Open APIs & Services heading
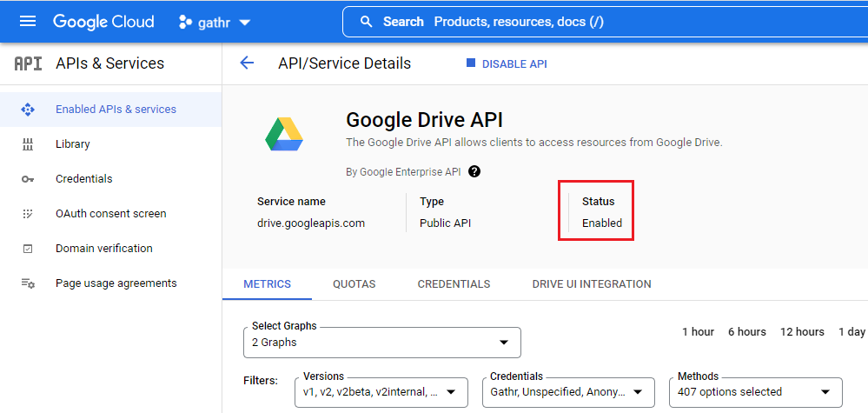The width and height of the screenshot is (868, 413). (x=109, y=63)
